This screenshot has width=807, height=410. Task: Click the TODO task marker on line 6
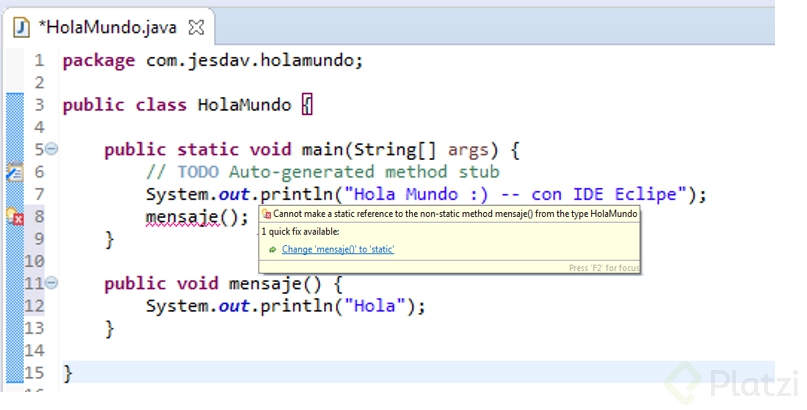coord(14,172)
